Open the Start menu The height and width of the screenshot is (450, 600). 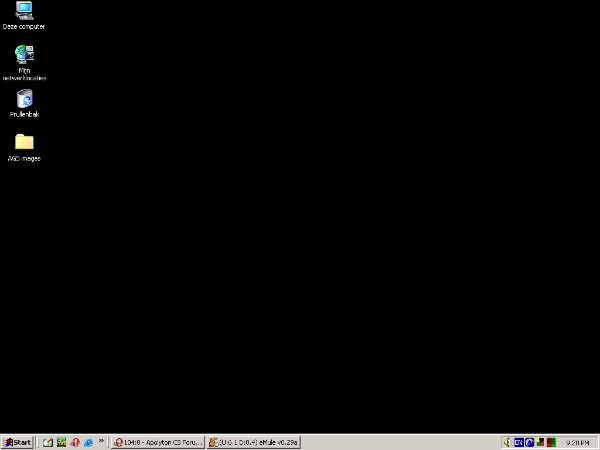17,442
